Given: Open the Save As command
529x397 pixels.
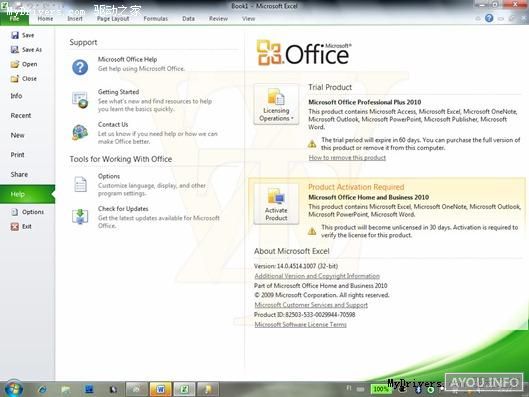Looking at the screenshot, I should [26, 50].
